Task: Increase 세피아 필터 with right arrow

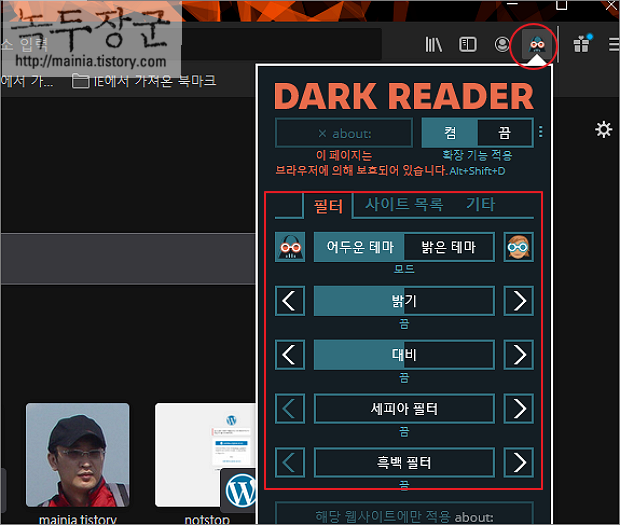Action: click(x=518, y=408)
